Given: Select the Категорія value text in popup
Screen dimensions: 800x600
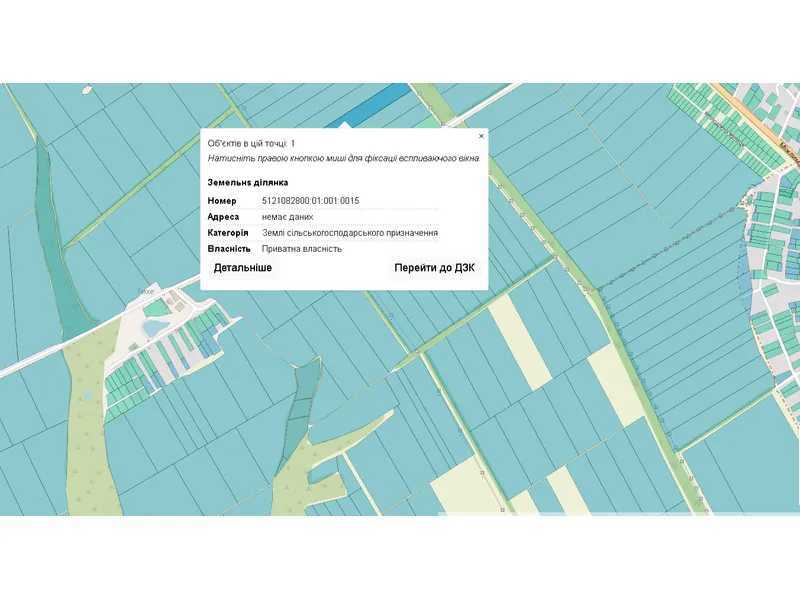Looking at the screenshot, I should [x=349, y=233].
